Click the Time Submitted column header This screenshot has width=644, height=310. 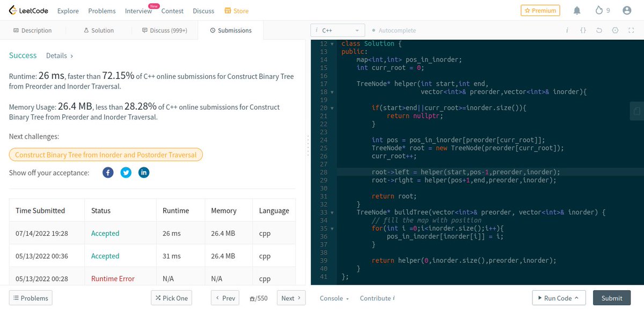[47, 211]
